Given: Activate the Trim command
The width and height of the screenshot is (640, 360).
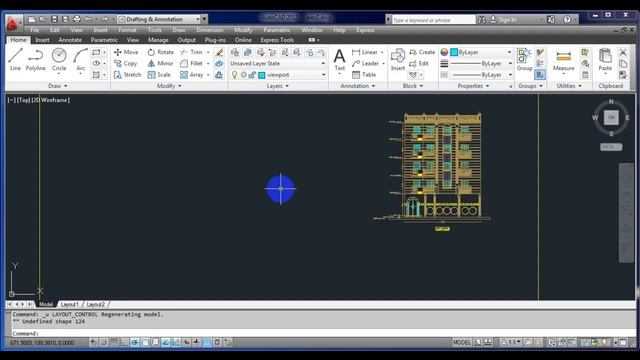Looking at the screenshot, I should (x=191, y=52).
